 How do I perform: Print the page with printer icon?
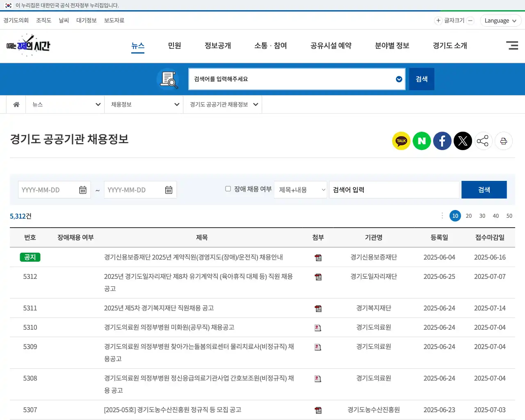pos(504,141)
